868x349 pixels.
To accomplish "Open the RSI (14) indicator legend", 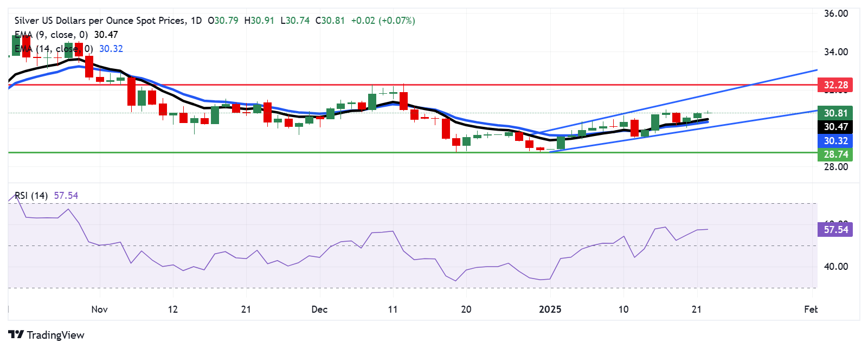I will tap(31, 196).
